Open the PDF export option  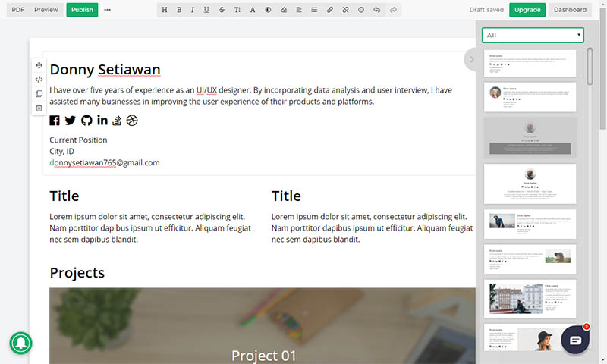[x=18, y=10]
